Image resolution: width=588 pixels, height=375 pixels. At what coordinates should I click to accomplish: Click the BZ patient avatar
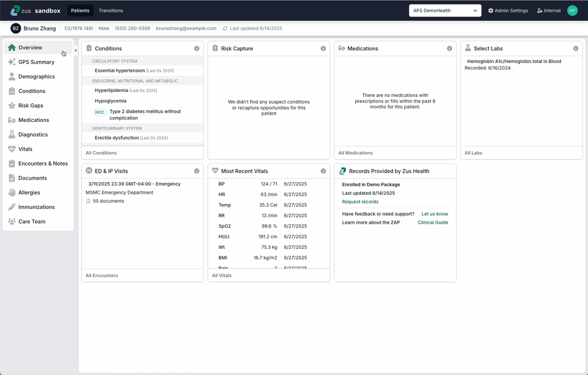click(15, 28)
